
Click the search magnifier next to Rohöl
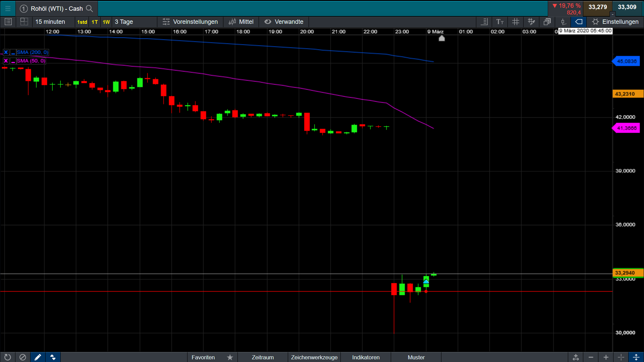coord(89,8)
